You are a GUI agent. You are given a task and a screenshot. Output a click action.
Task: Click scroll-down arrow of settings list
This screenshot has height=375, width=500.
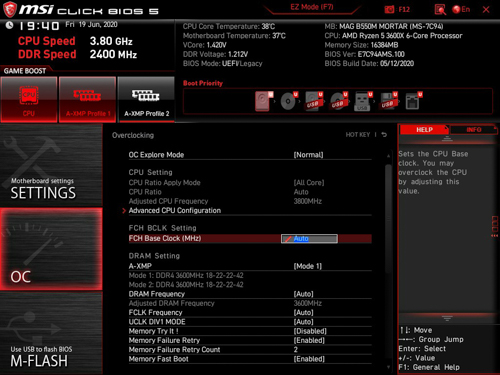pos(388,367)
